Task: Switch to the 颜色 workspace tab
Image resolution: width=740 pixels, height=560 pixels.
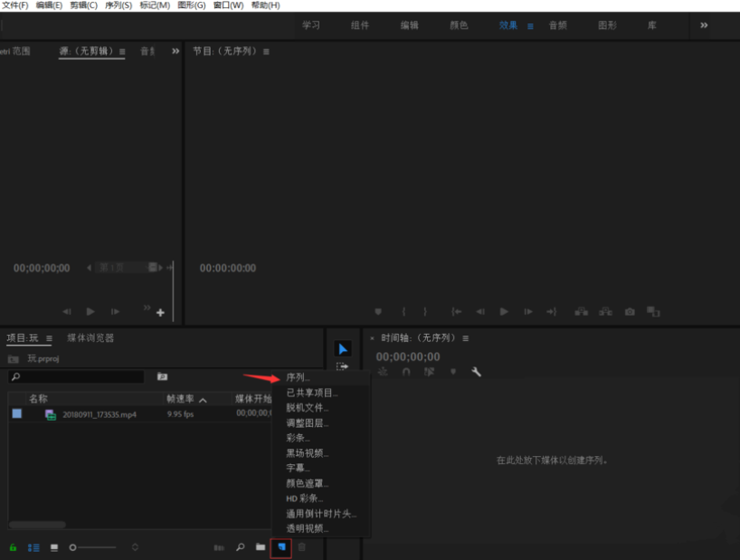Action: [459, 25]
